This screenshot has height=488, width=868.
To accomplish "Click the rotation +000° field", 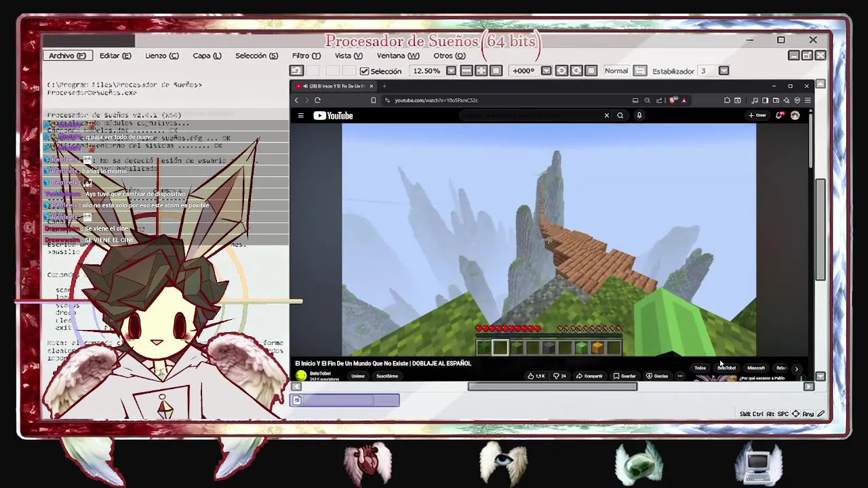I will coord(524,70).
